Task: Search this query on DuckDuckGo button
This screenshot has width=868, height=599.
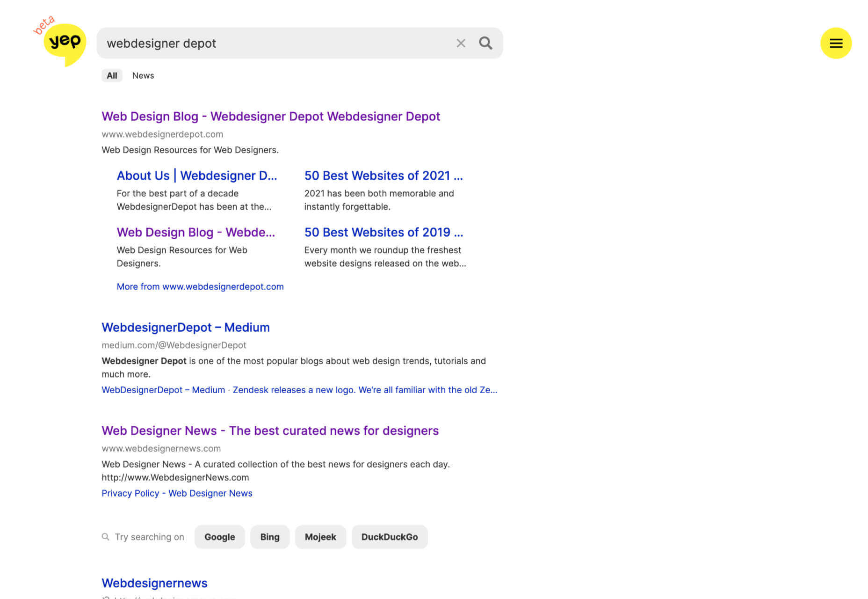Action: pos(390,537)
